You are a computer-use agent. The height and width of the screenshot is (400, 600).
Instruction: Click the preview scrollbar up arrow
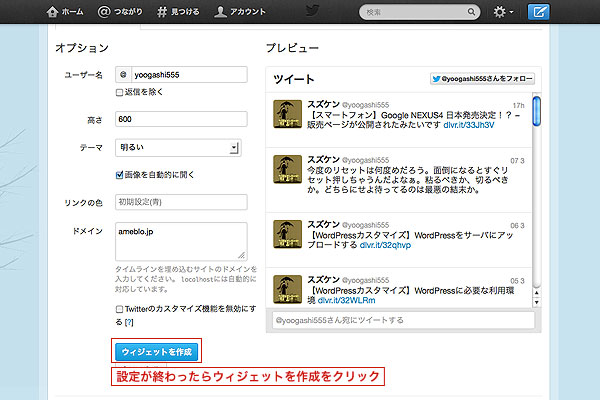tap(536, 293)
